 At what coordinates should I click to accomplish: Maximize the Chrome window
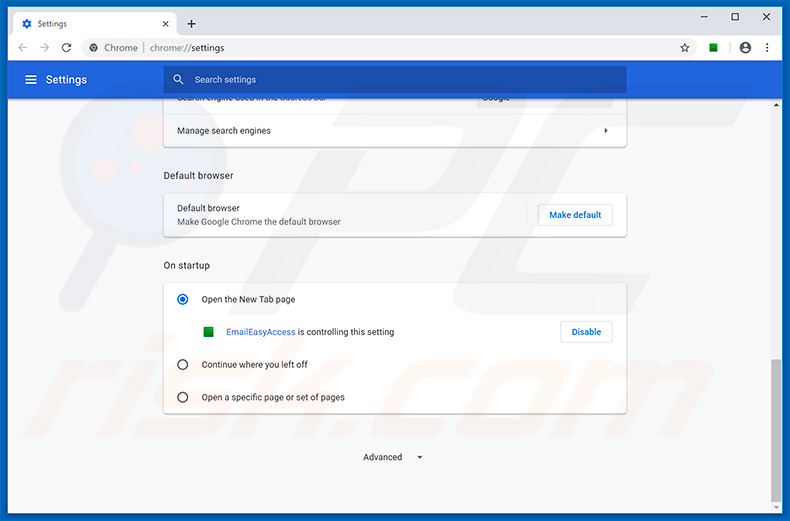click(735, 17)
